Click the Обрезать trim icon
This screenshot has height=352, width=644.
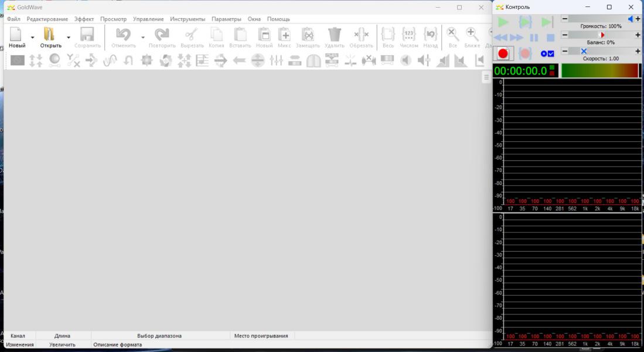[362, 36]
